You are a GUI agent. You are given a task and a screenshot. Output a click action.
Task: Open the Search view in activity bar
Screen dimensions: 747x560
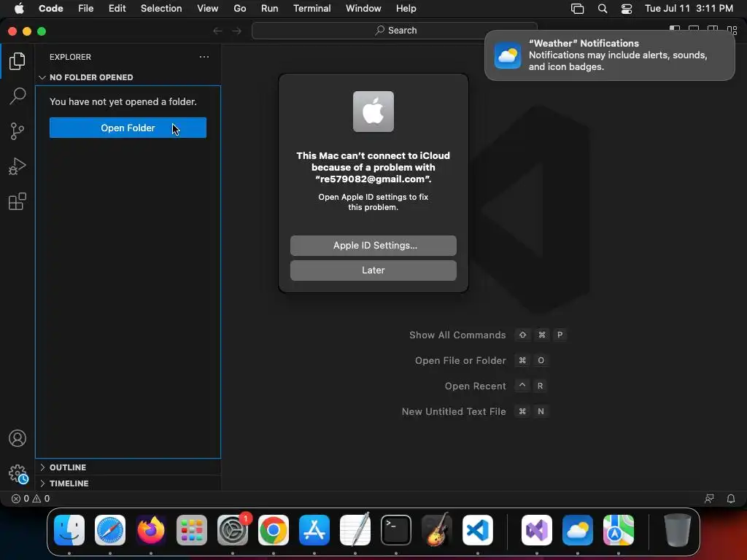pos(18,96)
